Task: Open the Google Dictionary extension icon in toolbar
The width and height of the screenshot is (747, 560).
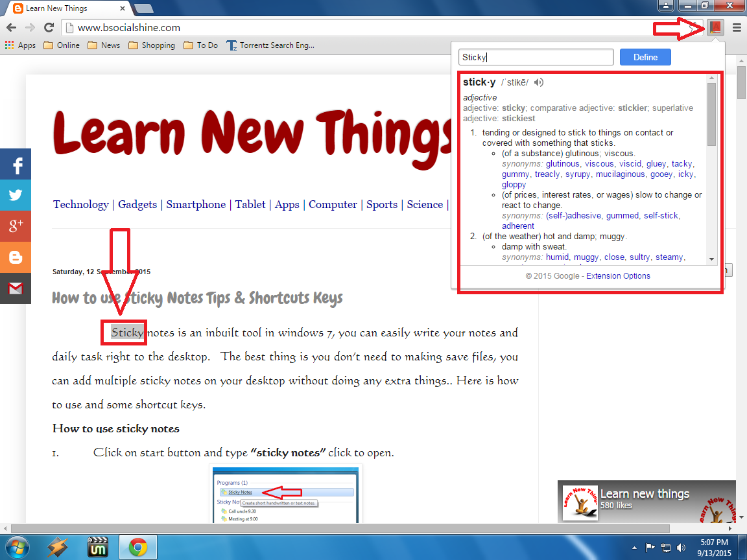Action: [x=714, y=29]
